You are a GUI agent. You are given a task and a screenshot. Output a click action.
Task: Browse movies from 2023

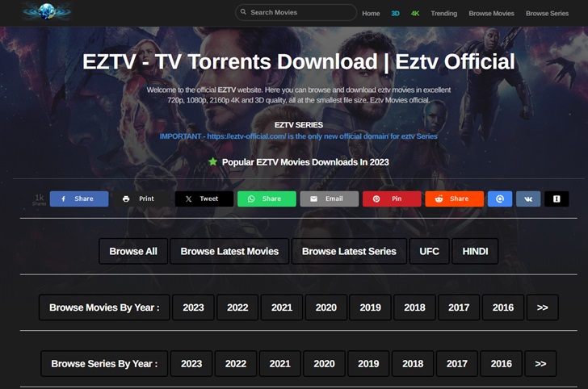pos(193,307)
